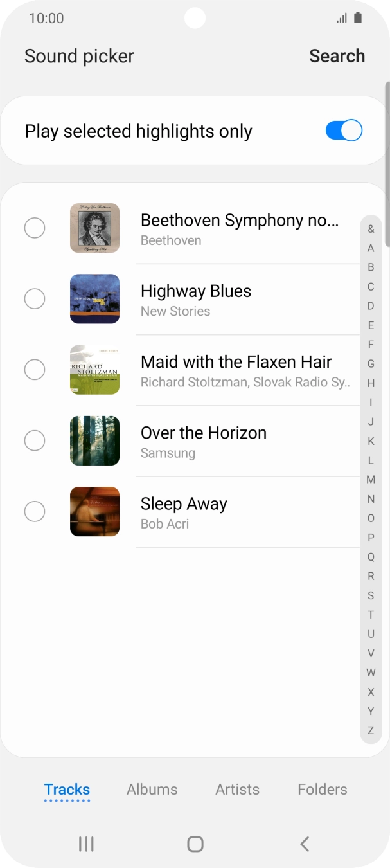The width and height of the screenshot is (390, 868).
Task: Select Sleep Away by Bob Acri
Action: (x=35, y=511)
